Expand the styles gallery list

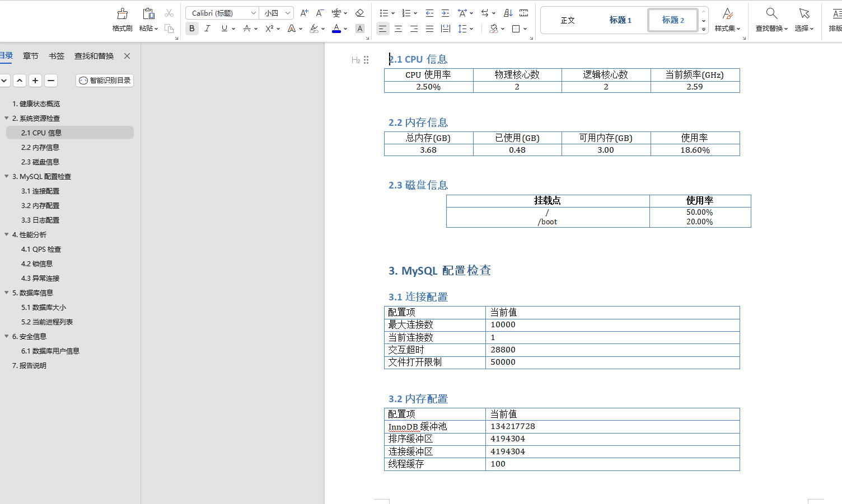click(x=704, y=29)
